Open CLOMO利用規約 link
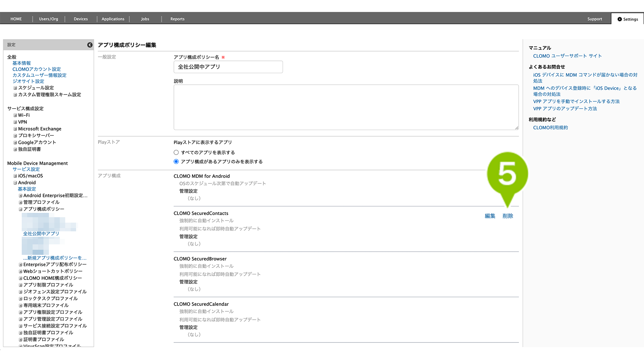 [x=551, y=128]
